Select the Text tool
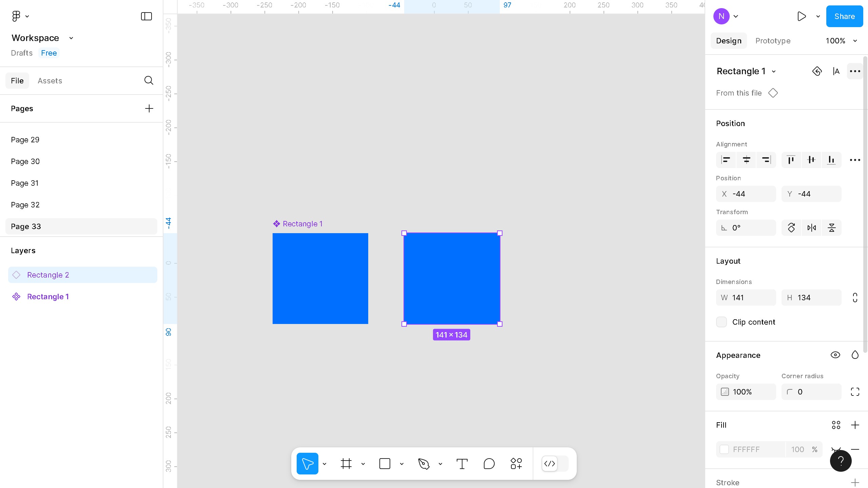 (462, 464)
